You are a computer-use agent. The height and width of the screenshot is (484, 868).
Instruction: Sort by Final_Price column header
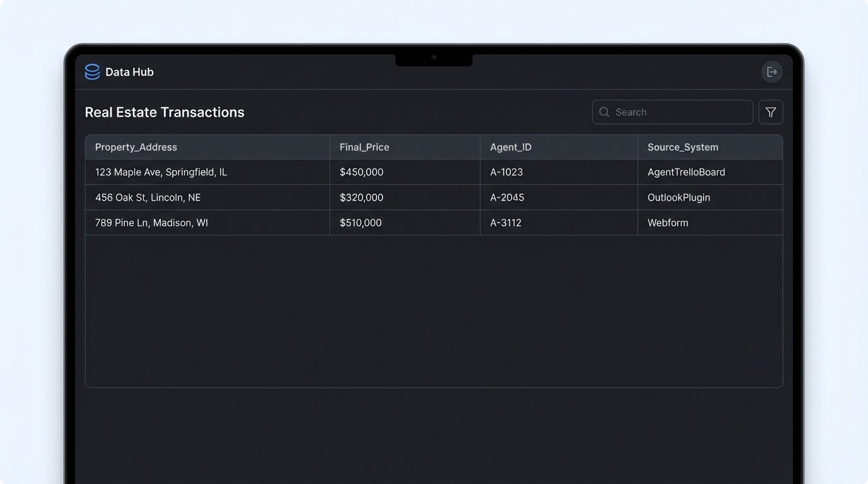364,147
